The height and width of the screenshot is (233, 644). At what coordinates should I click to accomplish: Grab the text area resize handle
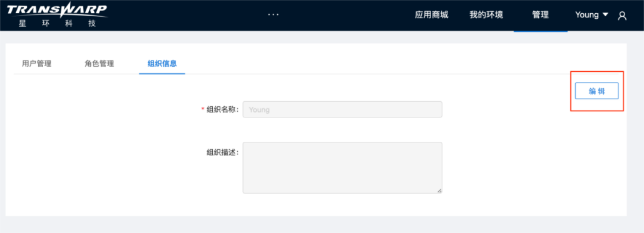coord(439,191)
